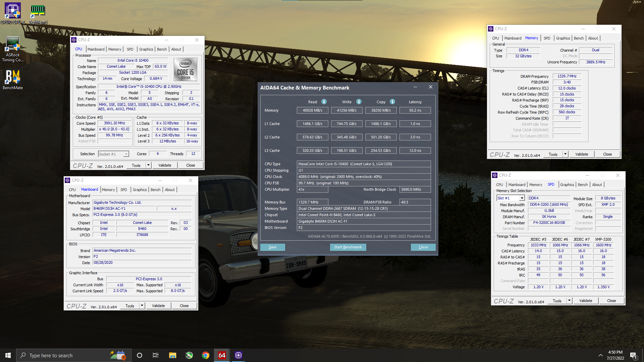Click the L3 Cache Read 320.33 GB/s field
The width and height of the screenshot is (644, 362).
(x=312, y=150)
